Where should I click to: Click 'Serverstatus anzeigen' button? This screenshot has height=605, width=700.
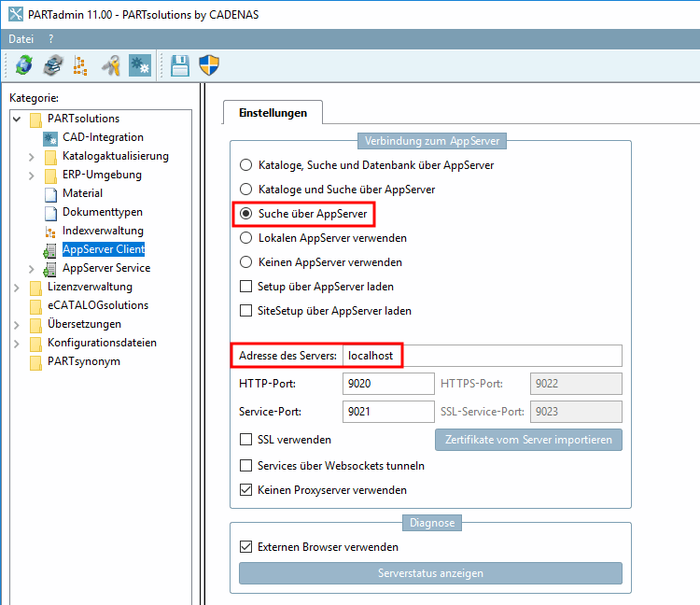click(x=430, y=573)
